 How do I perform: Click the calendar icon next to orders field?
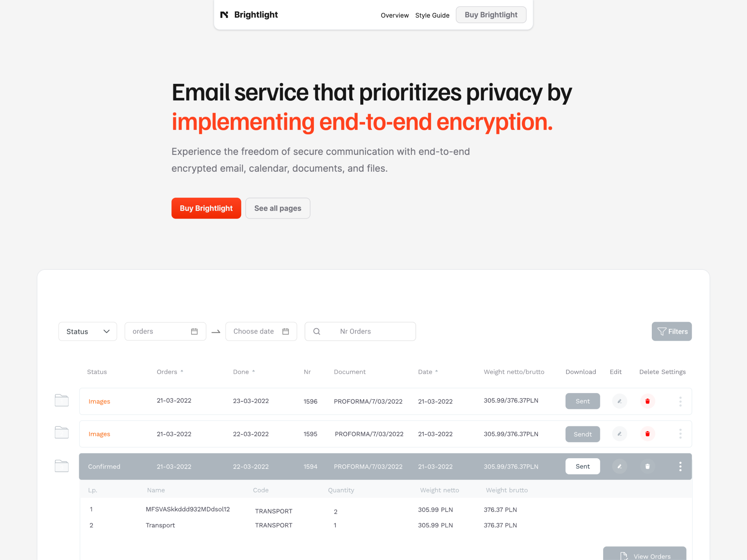(195, 331)
